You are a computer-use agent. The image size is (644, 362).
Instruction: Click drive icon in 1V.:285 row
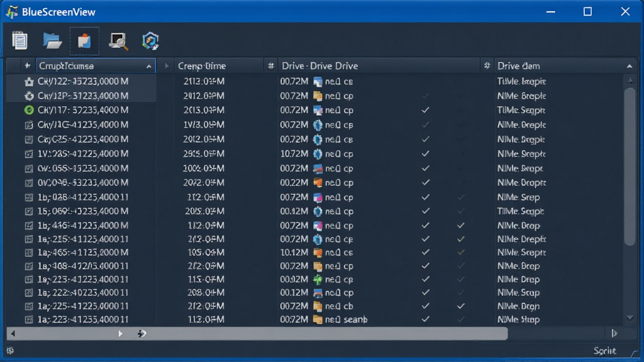(318, 154)
